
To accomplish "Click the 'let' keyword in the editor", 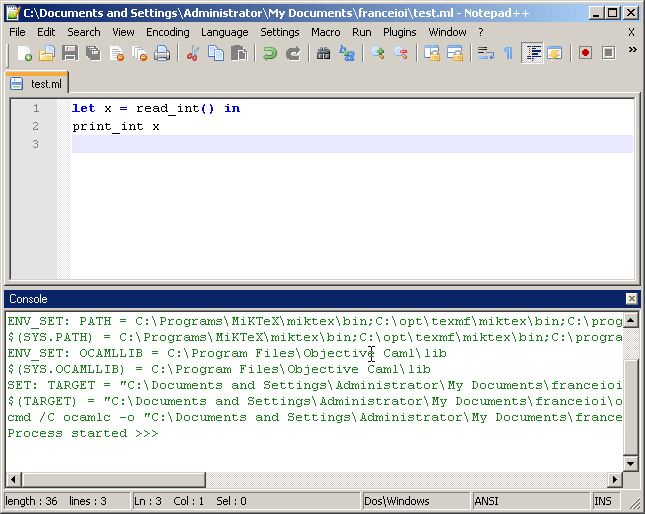I will (x=84, y=108).
